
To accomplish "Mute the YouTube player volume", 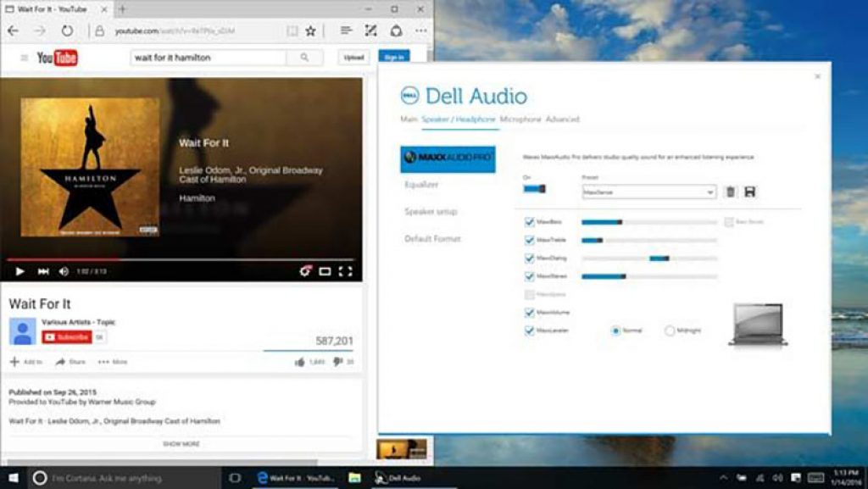I will pyautogui.click(x=64, y=271).
